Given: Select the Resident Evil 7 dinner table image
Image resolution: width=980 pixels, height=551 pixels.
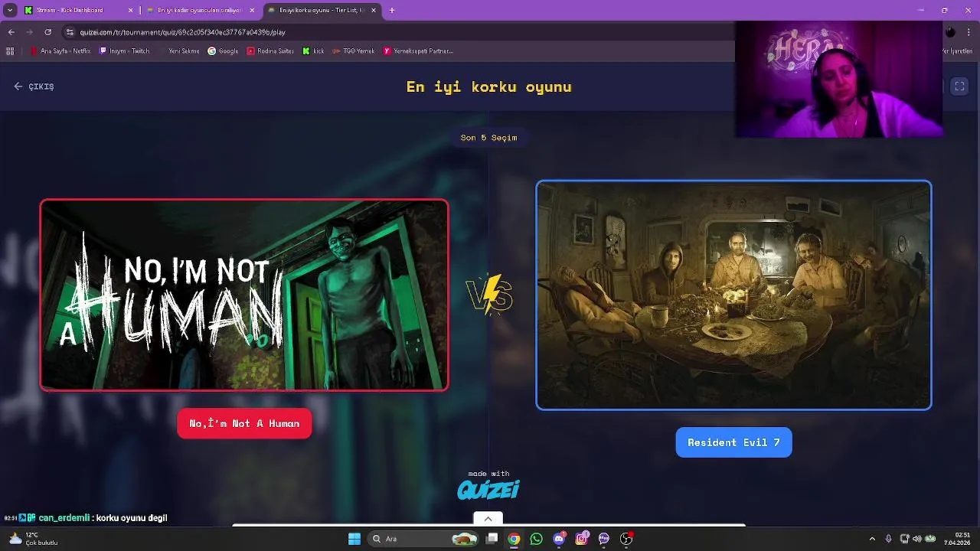Looking at the screenshot, I should 733,295.
